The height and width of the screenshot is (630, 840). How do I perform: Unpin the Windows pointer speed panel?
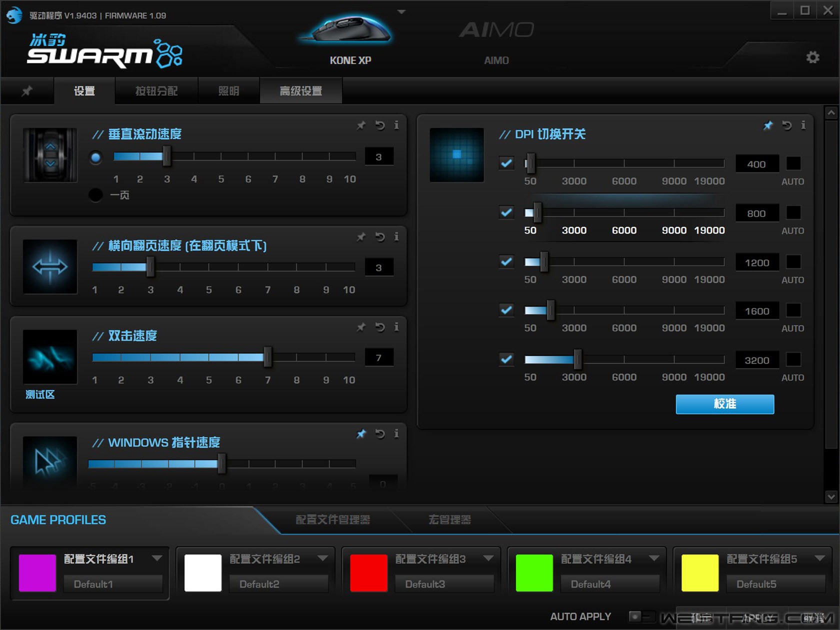(361, 433)
